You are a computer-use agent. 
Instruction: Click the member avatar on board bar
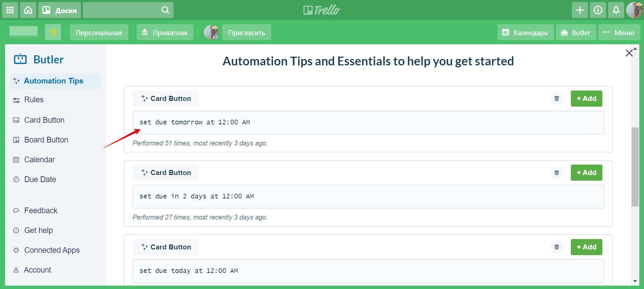pyautogui.click(x=211, y=32)
